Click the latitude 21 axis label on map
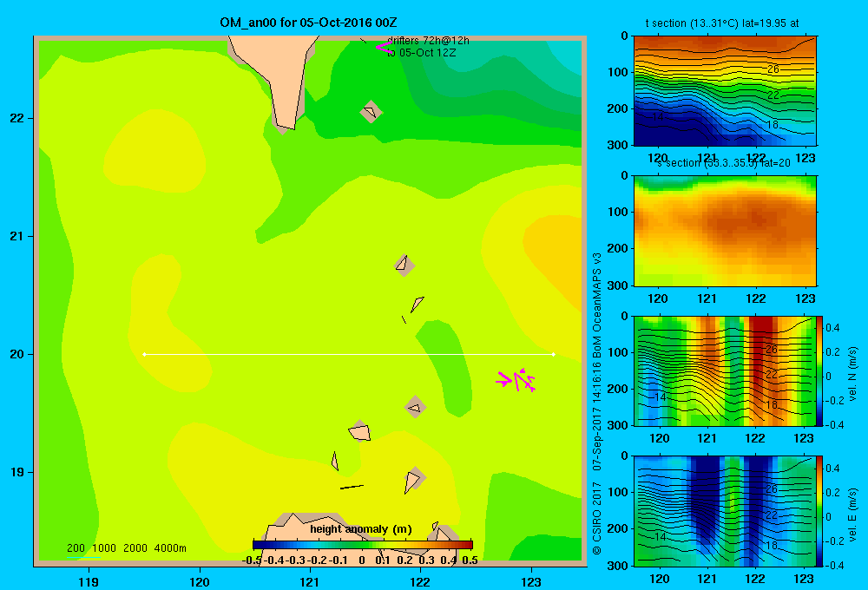Viewport: 868px width, 590px height. pyautogui.click(x=17, y=236)
